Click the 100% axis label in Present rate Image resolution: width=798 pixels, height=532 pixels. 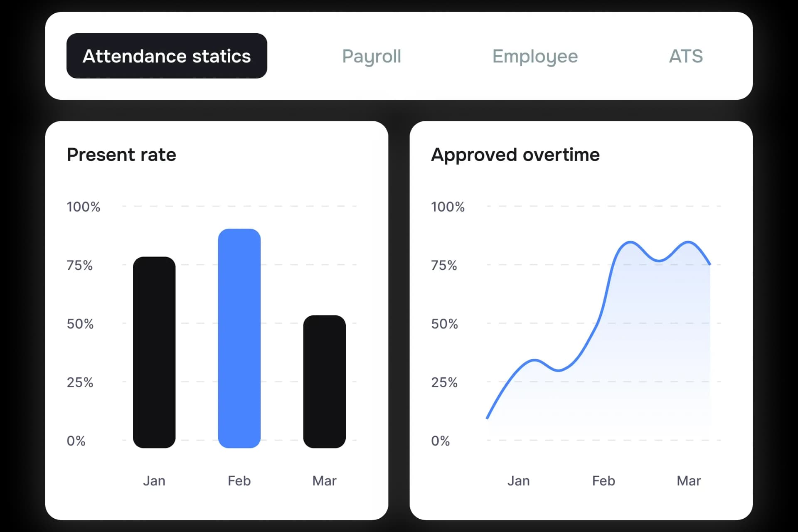point(83,207)
